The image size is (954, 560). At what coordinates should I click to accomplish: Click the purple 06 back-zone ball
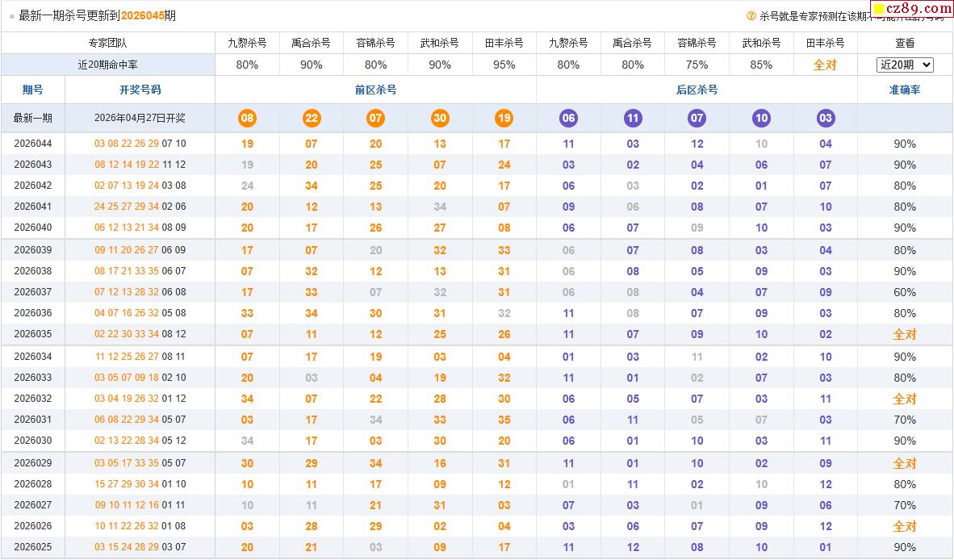point(569,119)
